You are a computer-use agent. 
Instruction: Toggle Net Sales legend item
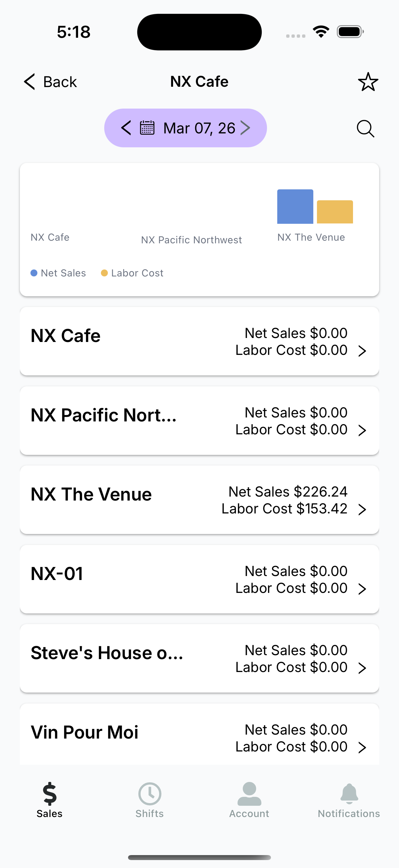pyautogui.click(x=58, y=273)
